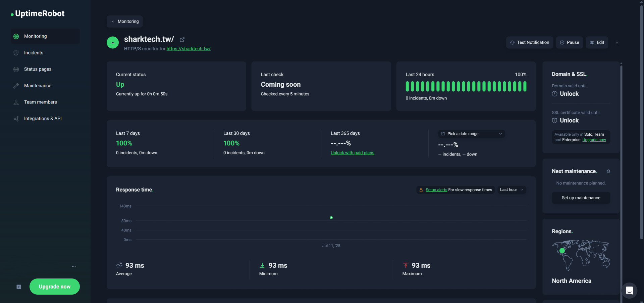644x303 pixels.
Task: Click the sidebar ellipsis account menu
Action: (74, 266)
